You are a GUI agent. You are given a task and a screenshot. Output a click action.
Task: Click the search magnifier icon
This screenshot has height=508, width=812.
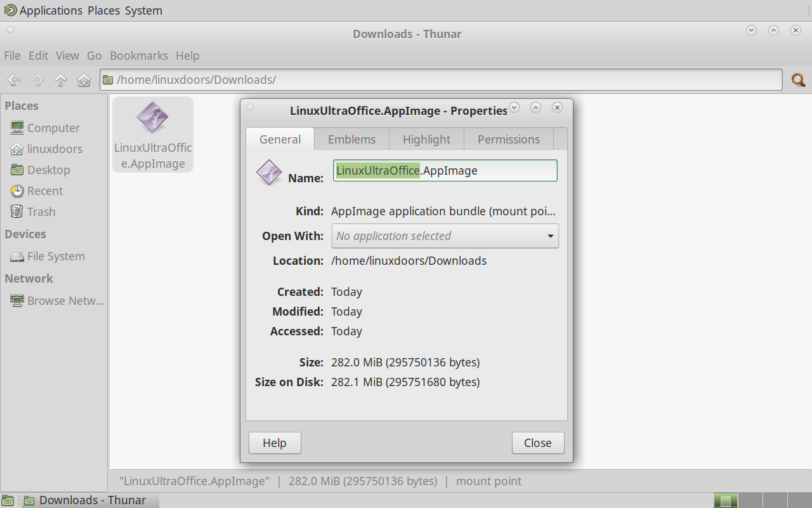(x=798, y=80)
